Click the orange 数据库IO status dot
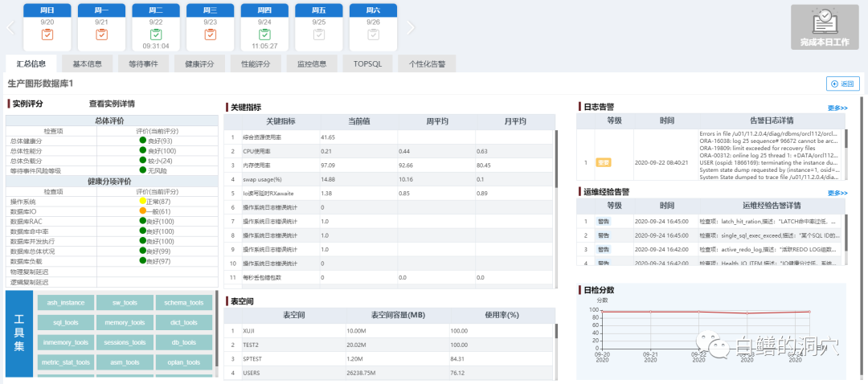Viewport: 868px width, 384px height. tap(142, 211)
